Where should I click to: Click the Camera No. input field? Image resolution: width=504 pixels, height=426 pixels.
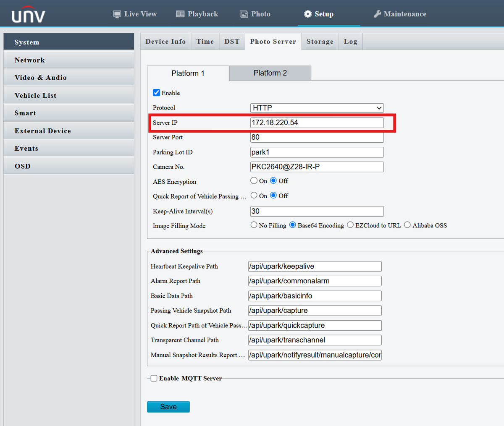[x=317, y=167]
